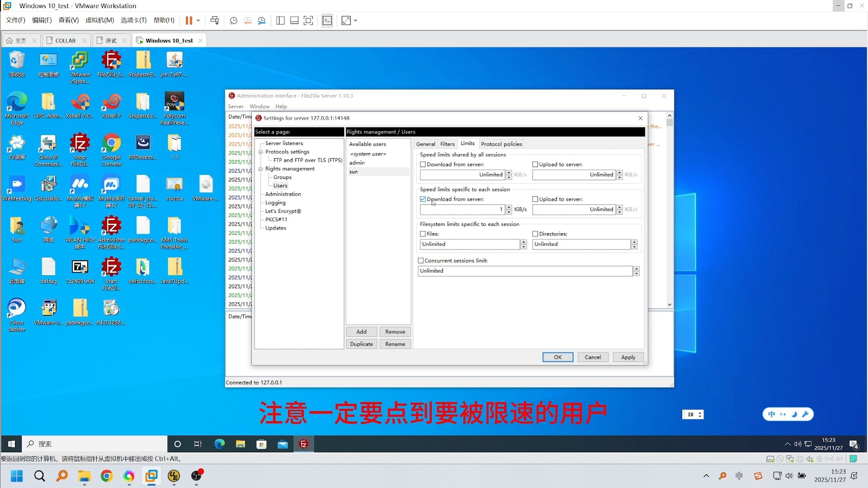Open Chrome from host taskbar
The image size is (868, 488).
[107, 476]
